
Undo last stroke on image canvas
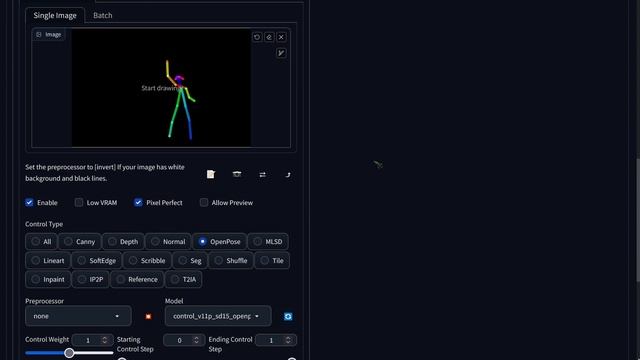[257, 37]
